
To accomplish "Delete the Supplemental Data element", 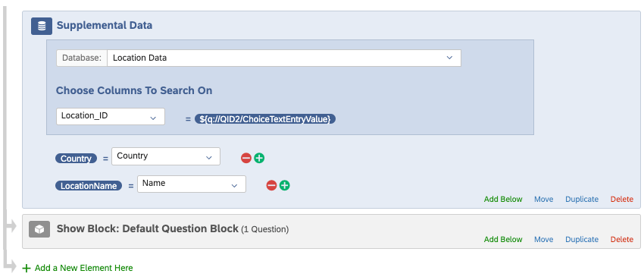I will 622,199.
